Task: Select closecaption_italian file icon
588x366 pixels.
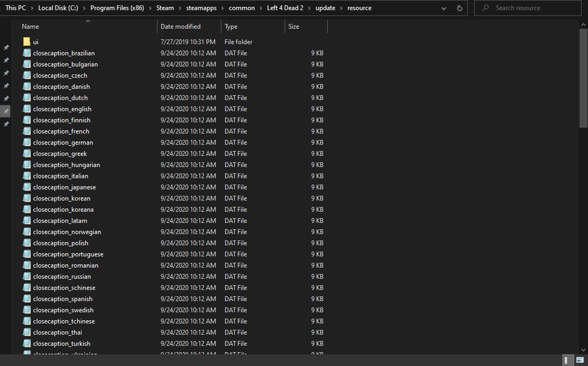Action: (27, 176)
